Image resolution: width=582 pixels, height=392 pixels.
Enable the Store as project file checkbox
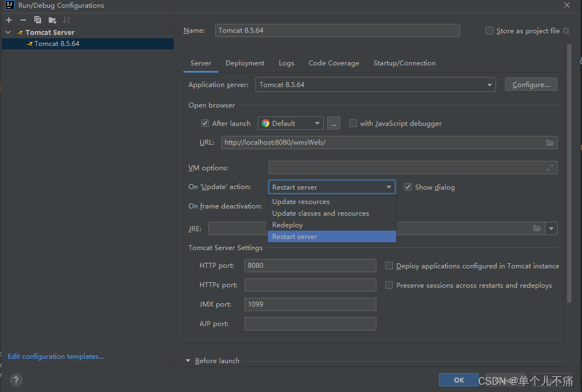[x=489, y=31]
